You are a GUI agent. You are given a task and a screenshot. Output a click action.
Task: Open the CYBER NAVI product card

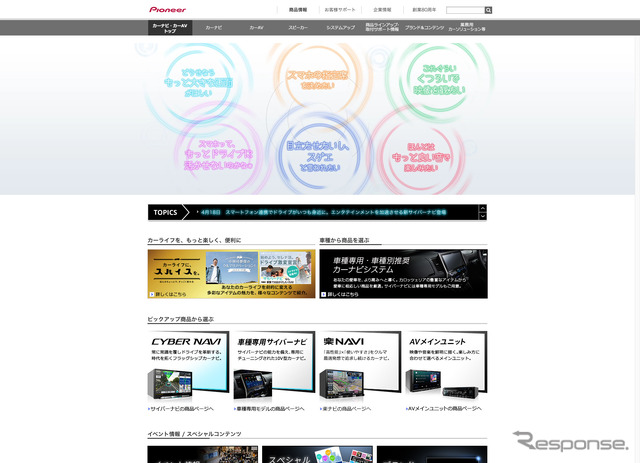(188, 366)
